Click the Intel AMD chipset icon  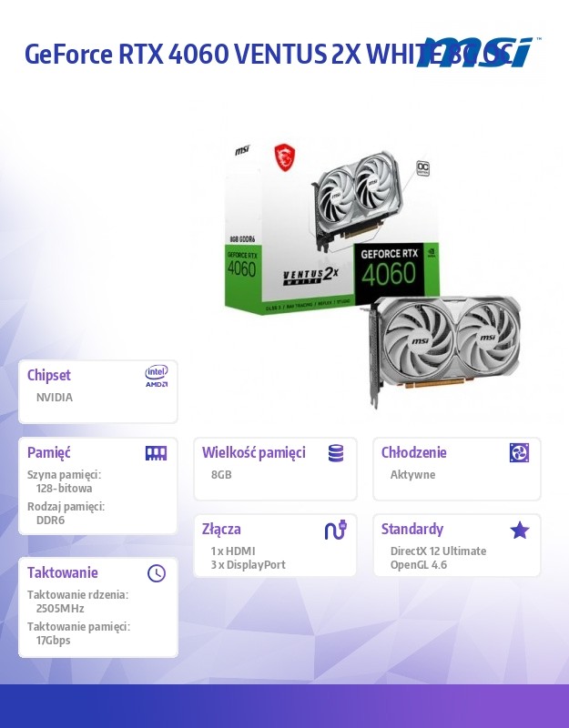click(157, 376)
